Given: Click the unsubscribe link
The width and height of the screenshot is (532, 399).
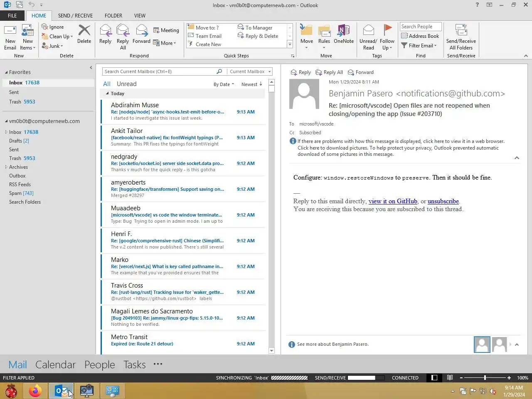Looking at the screenshot, I should coord(443,201).
